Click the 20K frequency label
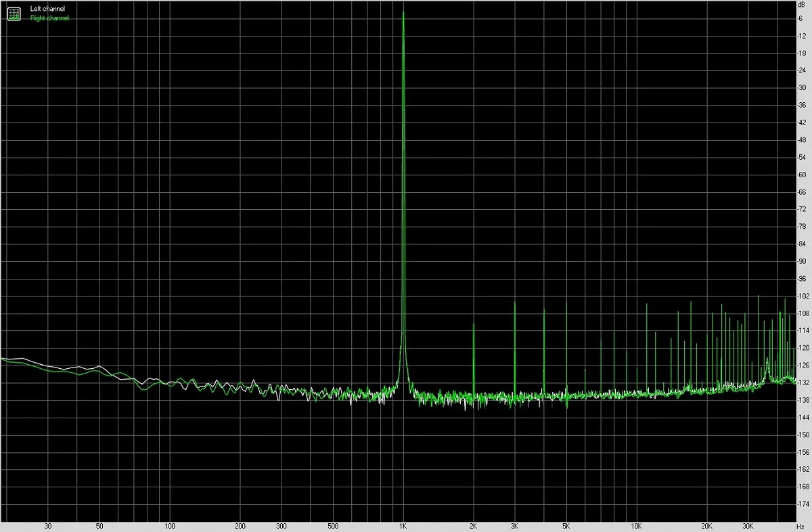This screenshot has height=532, width=812. tap(707, 525)
